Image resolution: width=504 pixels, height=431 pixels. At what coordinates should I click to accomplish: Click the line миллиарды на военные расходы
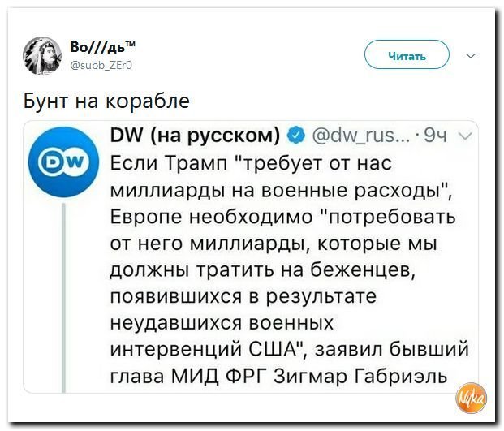tap(280, 190)
